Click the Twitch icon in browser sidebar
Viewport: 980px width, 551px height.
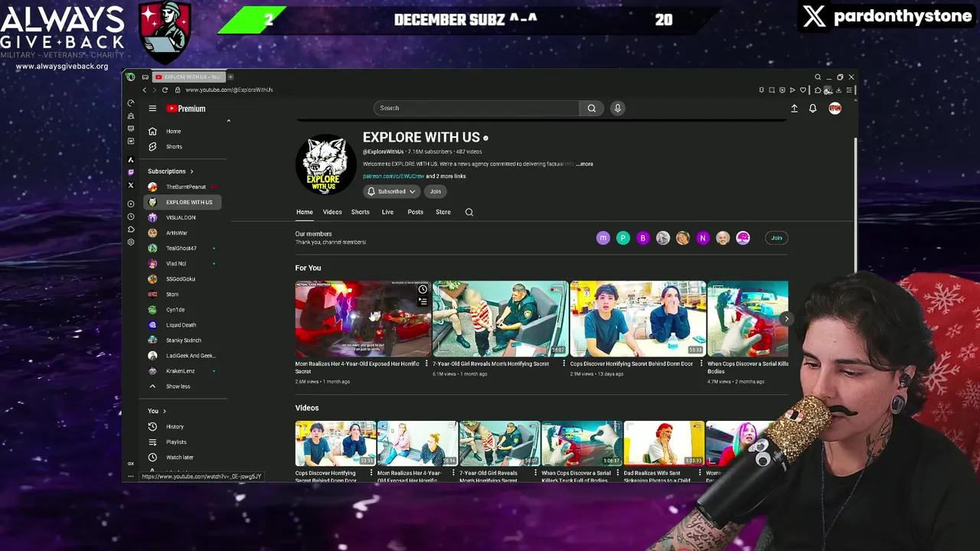click(131, 172)
